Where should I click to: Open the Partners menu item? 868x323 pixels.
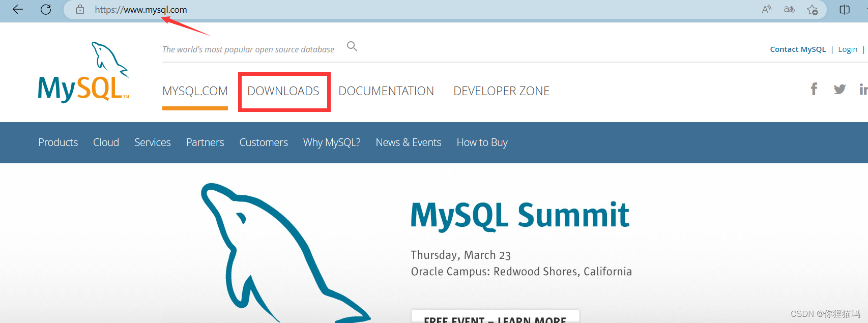pyautogui.click(x=205, y=142)
